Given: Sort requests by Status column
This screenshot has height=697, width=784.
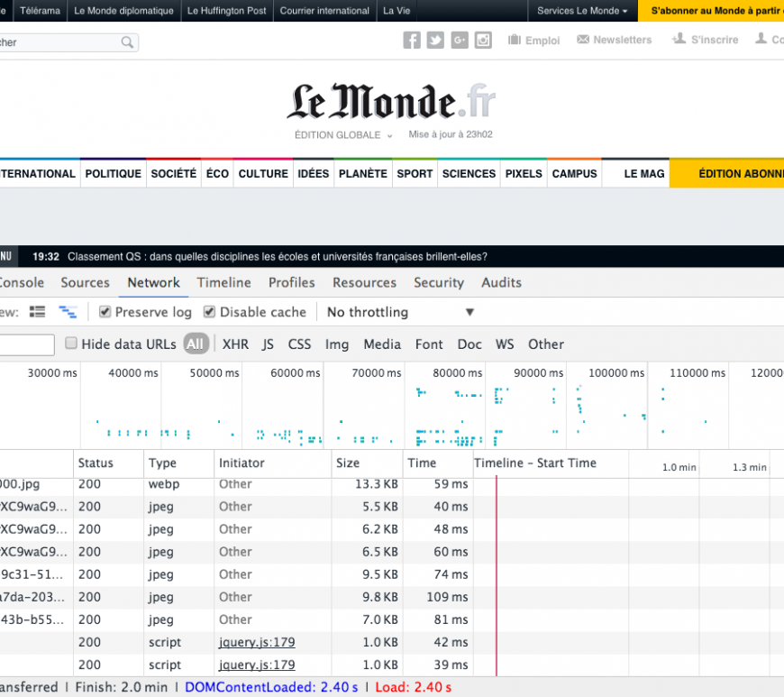Looking at the screenshot, I should point(108,463).
